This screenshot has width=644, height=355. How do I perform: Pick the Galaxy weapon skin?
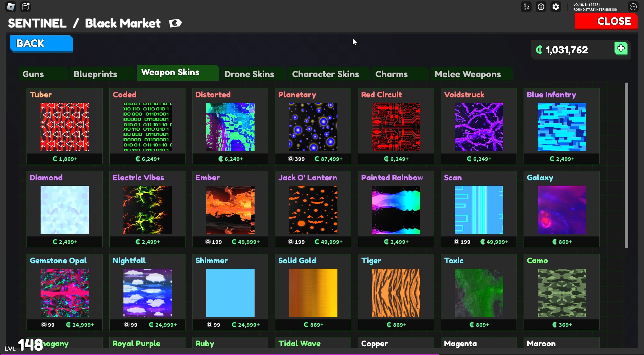561,210
